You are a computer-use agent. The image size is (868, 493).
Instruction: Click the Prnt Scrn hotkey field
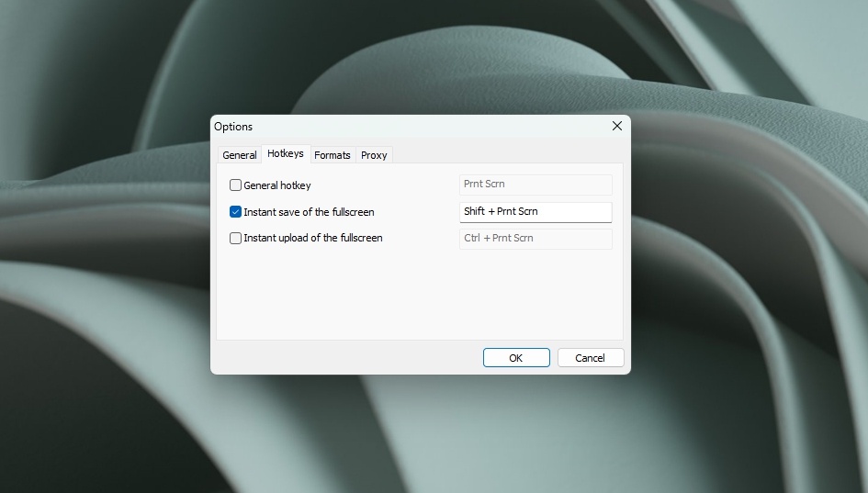[x=535, y=185]
